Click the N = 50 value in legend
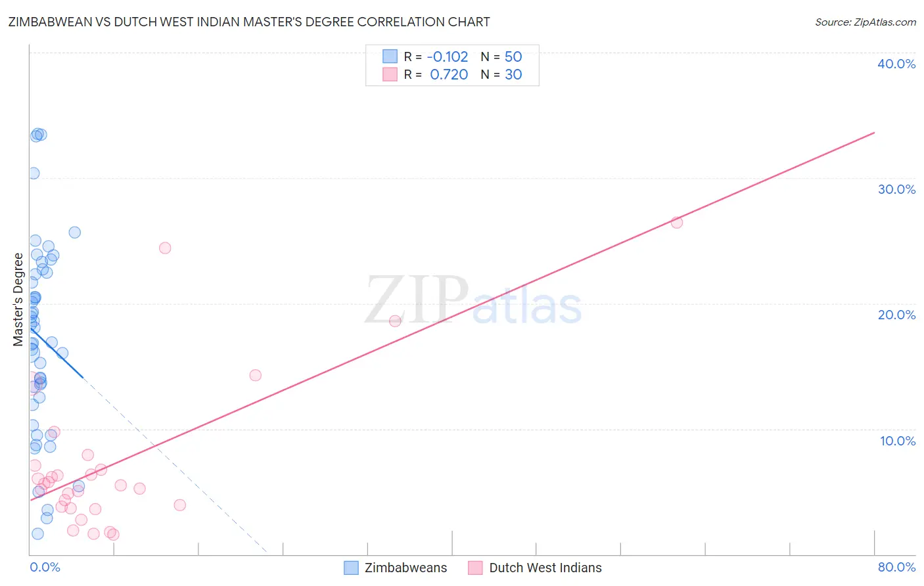Screen dimensions: 924x586 coord(501,56)
